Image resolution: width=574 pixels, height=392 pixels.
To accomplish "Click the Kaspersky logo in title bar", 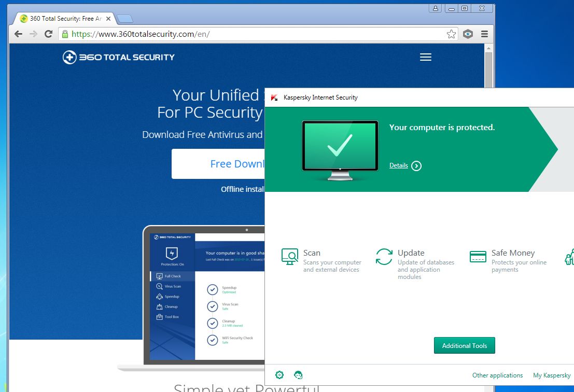I will [274, 97].
